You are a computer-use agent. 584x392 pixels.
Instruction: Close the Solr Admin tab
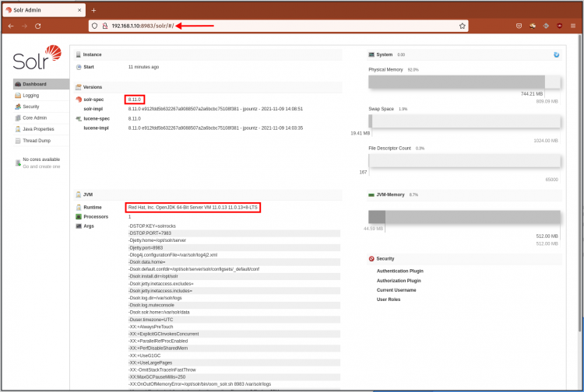pos(79,10)
